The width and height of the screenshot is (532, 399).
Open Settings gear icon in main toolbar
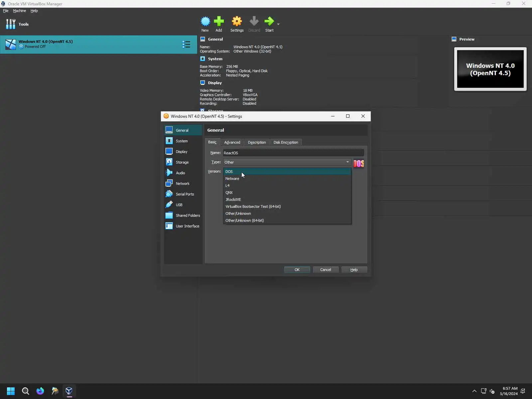pyautogui.click(x=237, y=24)
